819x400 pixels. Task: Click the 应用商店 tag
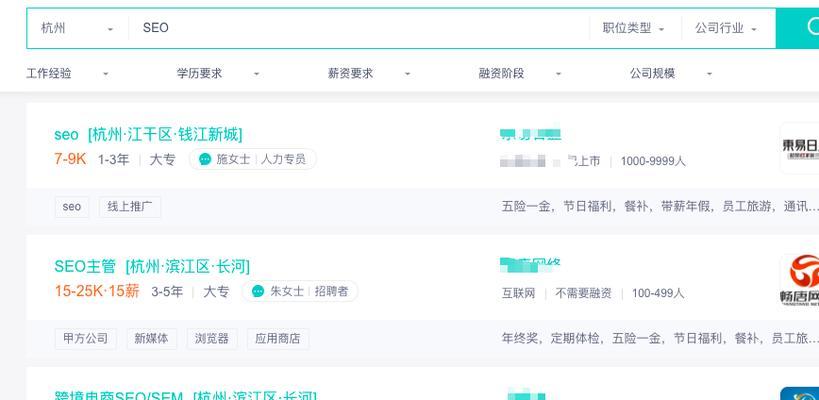point(278,339)
